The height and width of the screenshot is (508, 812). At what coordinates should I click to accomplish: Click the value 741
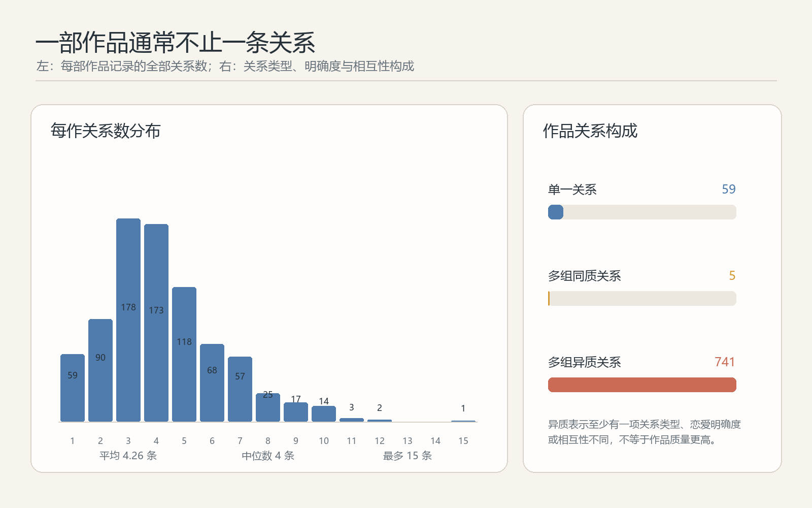[725, 362]
